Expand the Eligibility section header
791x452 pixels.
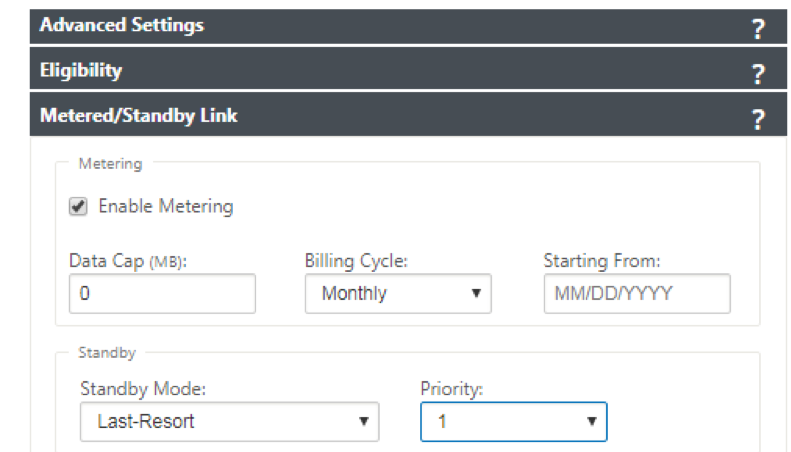pyautogui.click(x=408, y=69)
